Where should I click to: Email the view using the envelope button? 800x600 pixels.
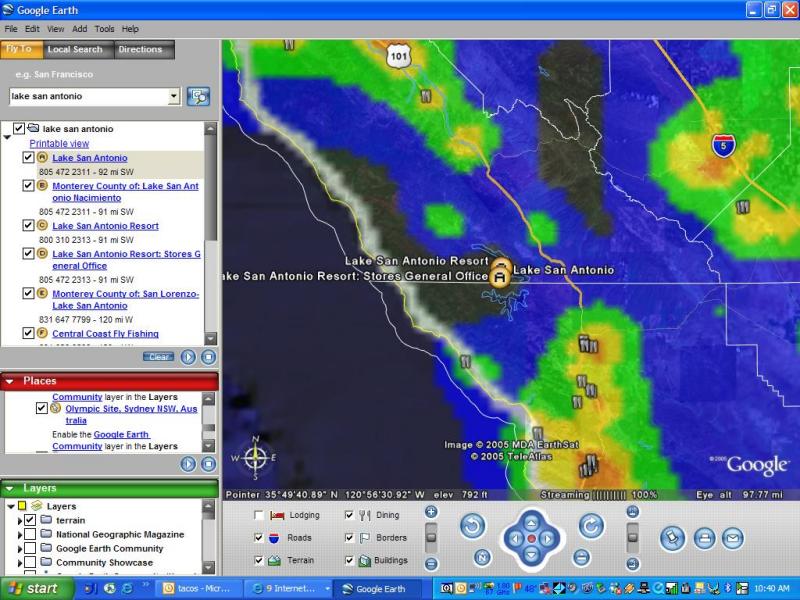[x=733, y=538]
